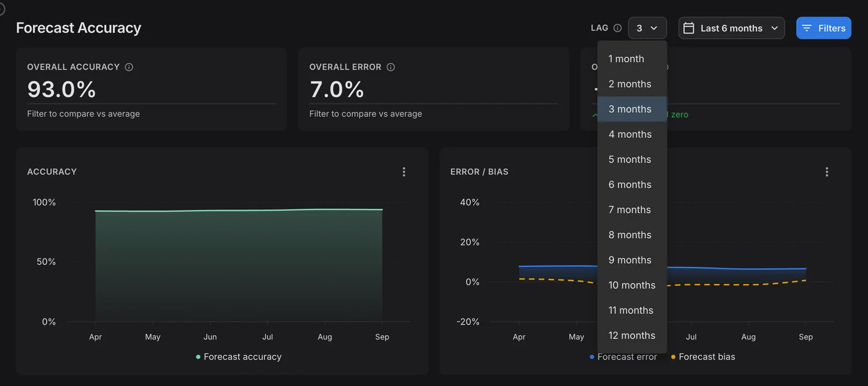
Task: Click the 93.0% overall accuracy value
Action: click(x=61, y=89)
